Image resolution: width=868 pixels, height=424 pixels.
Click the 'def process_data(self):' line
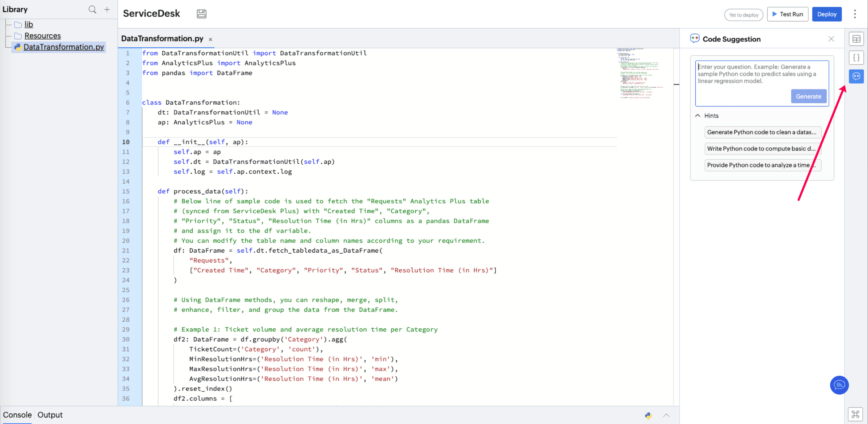pyautogui.click(x=203, y=191)
